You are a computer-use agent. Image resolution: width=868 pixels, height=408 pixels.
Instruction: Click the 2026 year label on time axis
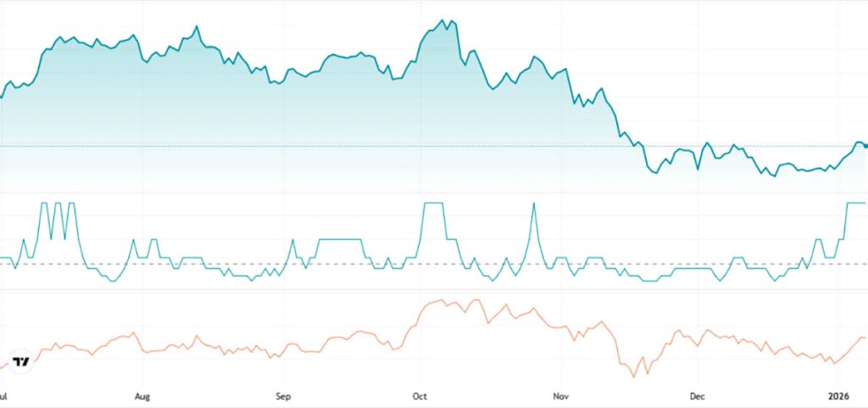click(x=838, y=396)
